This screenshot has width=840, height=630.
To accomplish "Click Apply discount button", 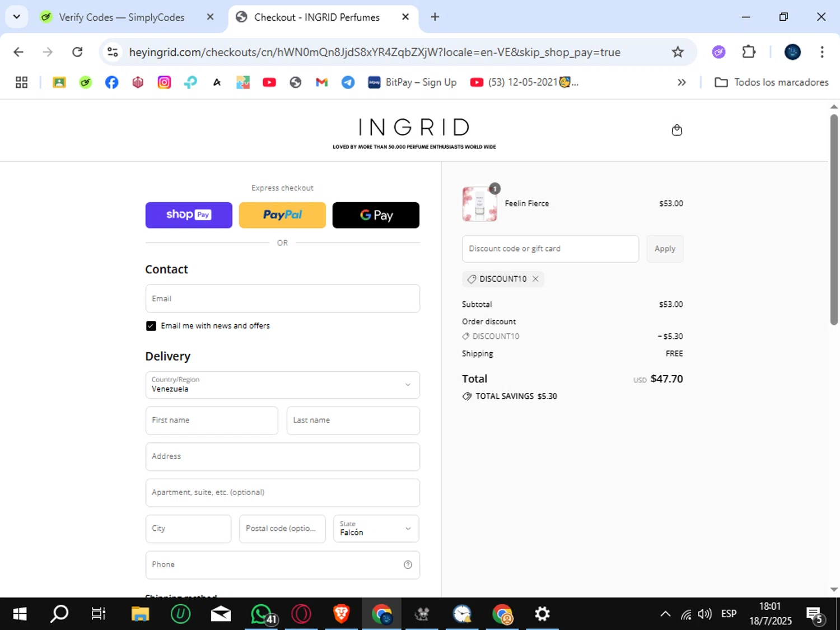I will (x=665, y=249).
